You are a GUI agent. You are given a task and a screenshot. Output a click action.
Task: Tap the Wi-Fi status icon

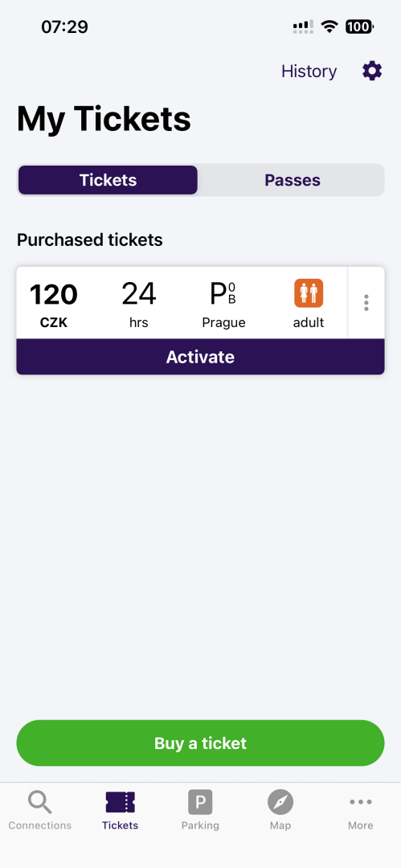(330, 26)
